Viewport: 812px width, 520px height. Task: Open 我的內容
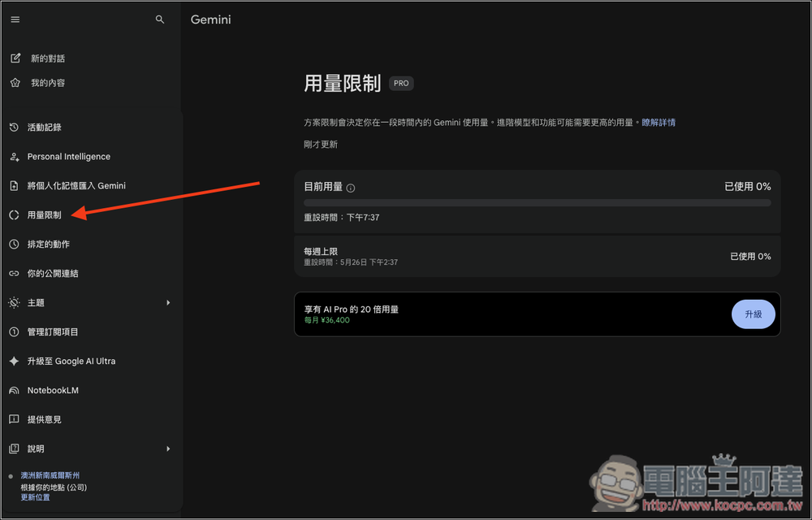48,83
